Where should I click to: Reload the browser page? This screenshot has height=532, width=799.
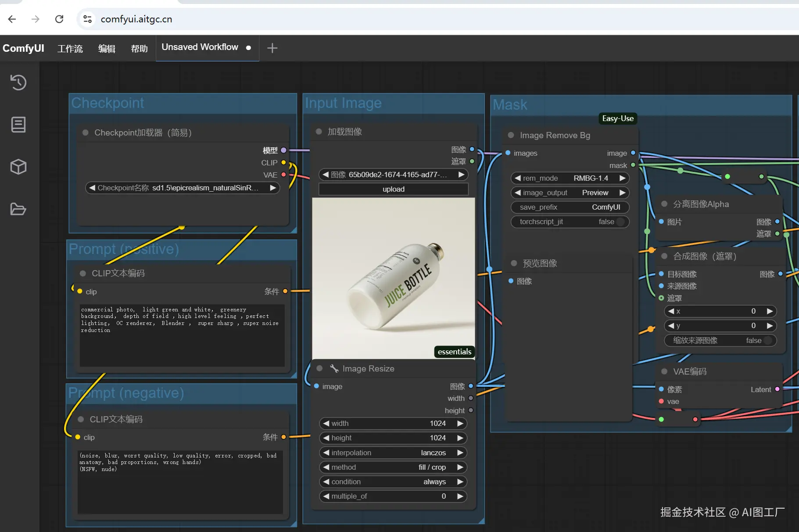click(59, 19)
